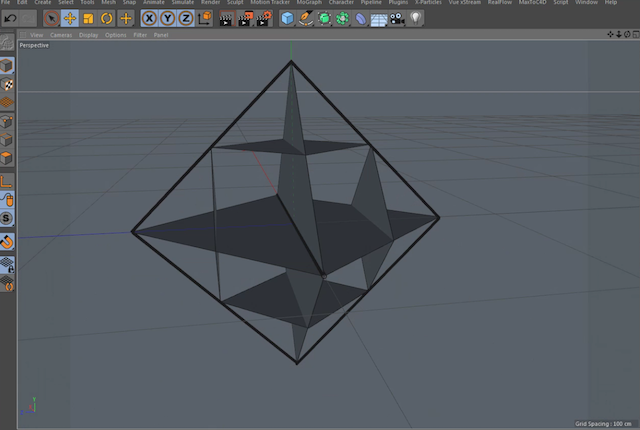Open the Character menu
The height and width of the screenshot is (430, 640).
tap(341, 2)
